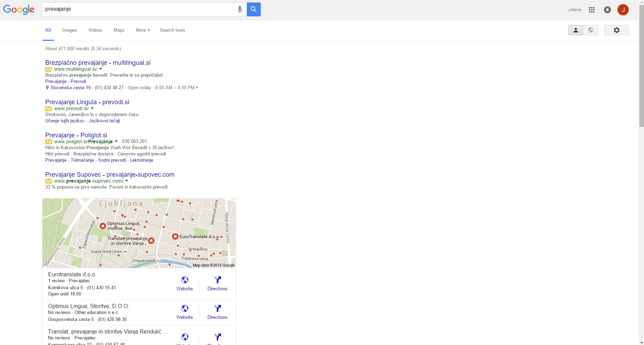Switch to the Images tab
The width and height of the screenshot is (644, 345).
coord(70,30)
